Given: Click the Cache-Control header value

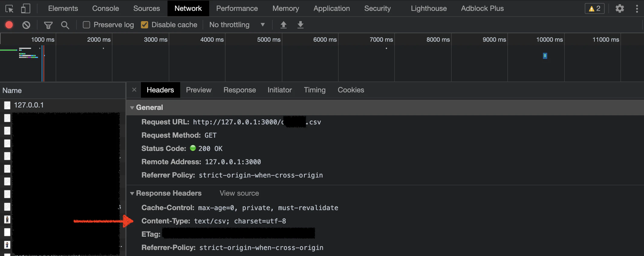Looking at the screenshot, I should coord(268,208).
